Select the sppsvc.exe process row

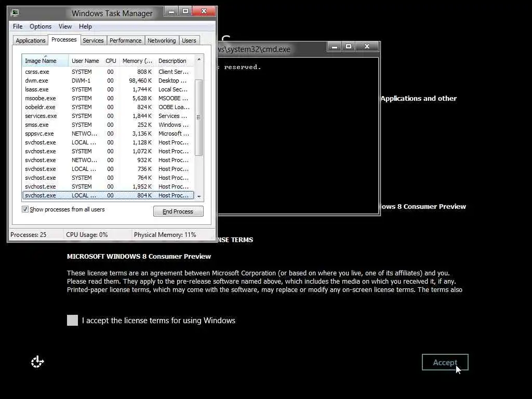point(108,134)
